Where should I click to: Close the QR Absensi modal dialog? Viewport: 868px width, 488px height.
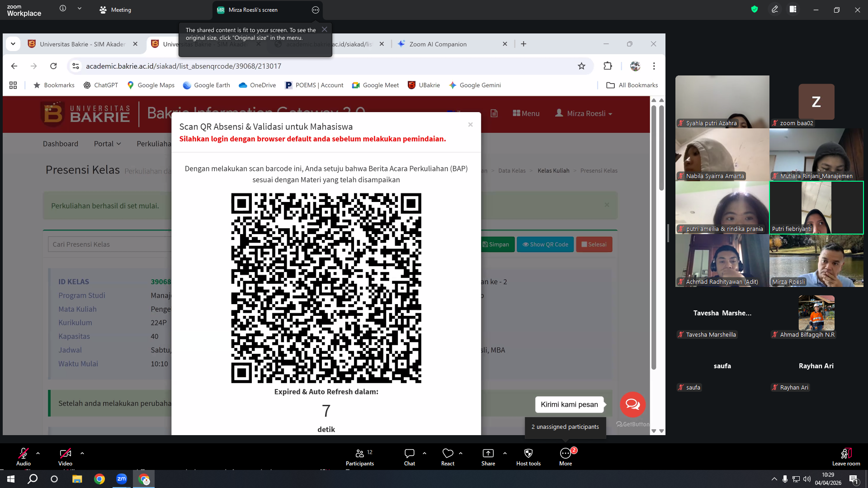pyautogui.click(x=470, y=125)
